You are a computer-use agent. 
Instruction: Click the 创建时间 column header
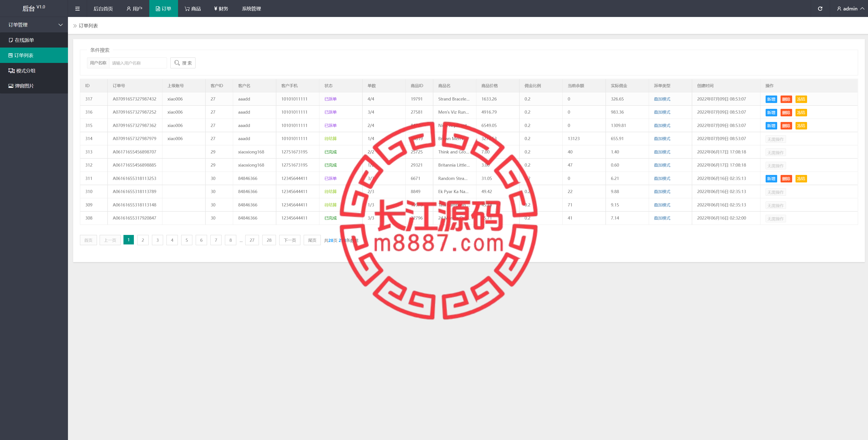click(x=705, y=86)
